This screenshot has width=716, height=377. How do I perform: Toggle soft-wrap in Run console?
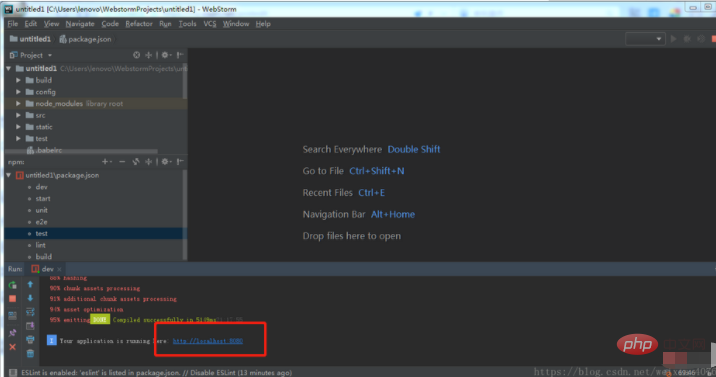tap(30, 312)
